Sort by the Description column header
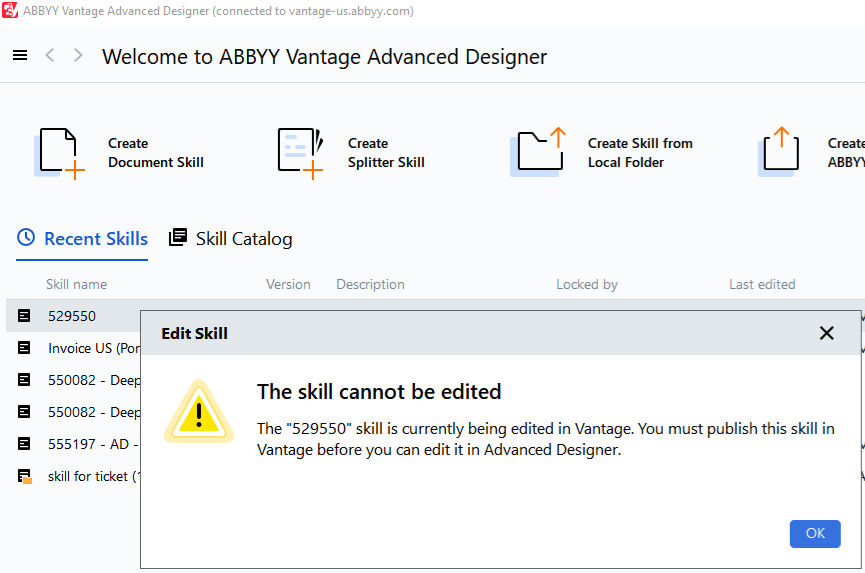865x573 pixels. tap(370, 285)
